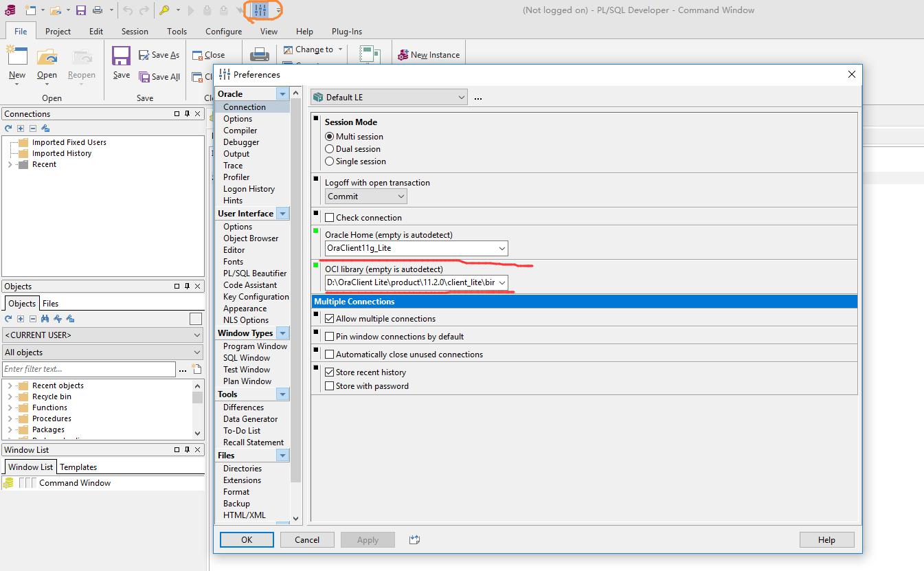Select Debugger in preferences list
The width and height of the screenshot is (924, 571).
coord(241,142)
